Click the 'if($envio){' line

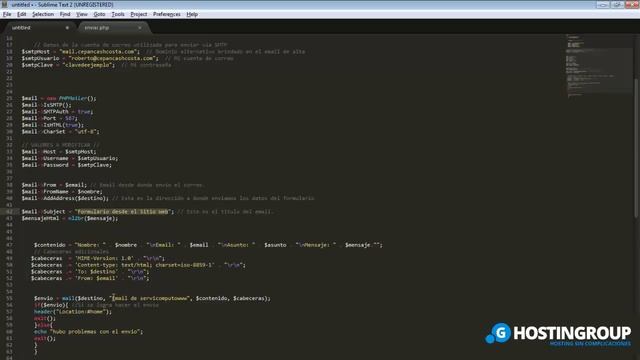click(96, 305)
